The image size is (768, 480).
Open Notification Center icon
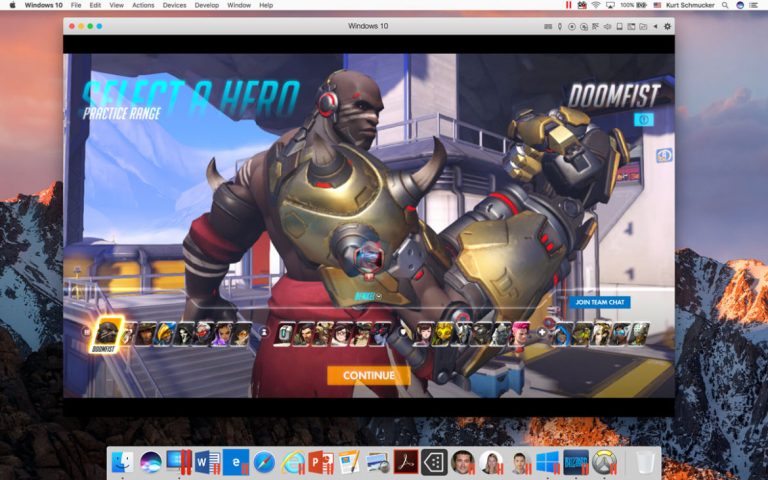tap(755, 5)
